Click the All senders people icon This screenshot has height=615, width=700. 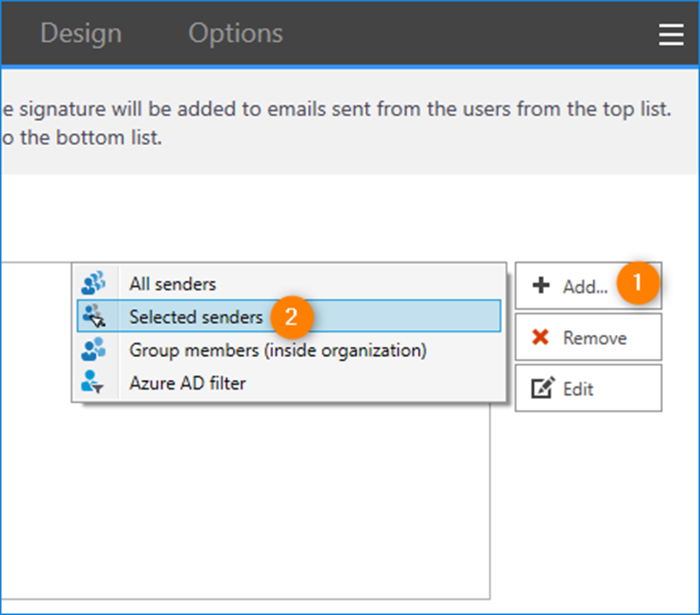click(93, 283)
